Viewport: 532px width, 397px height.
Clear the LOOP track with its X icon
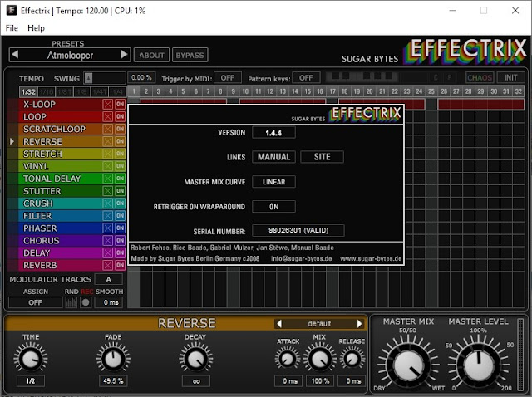click(108, 116)
